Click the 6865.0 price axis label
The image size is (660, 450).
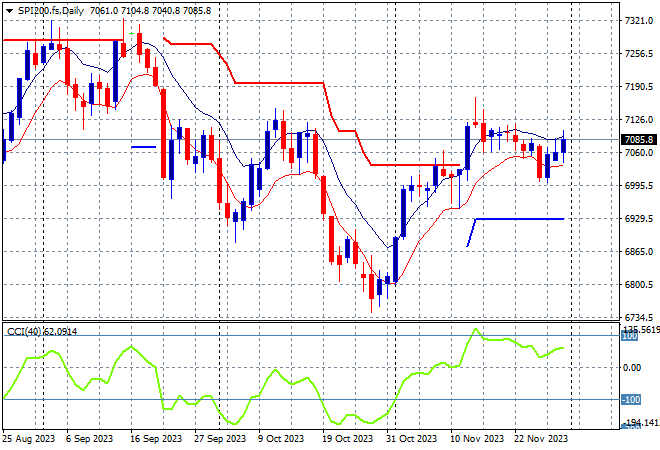coord(639,252)
